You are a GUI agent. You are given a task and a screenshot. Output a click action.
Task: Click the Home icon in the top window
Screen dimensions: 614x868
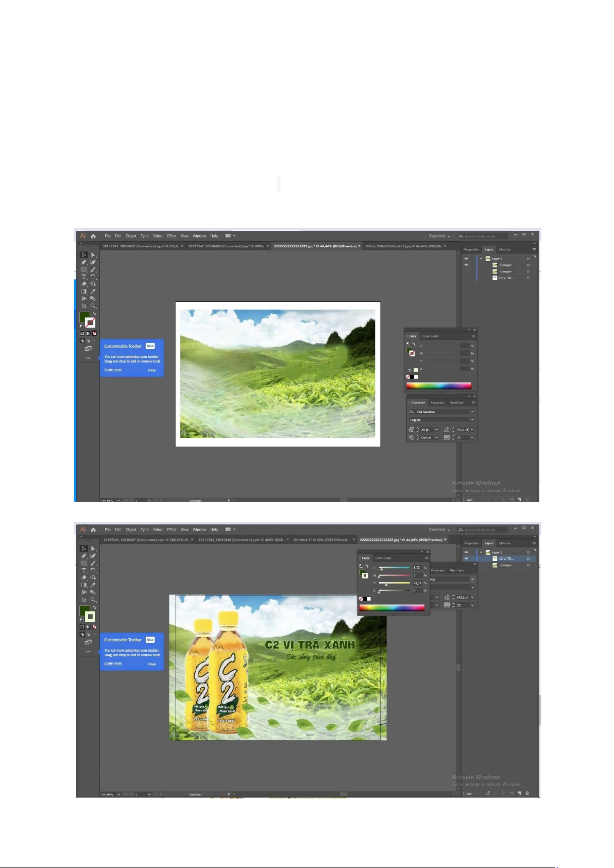(x=93, y=236)
